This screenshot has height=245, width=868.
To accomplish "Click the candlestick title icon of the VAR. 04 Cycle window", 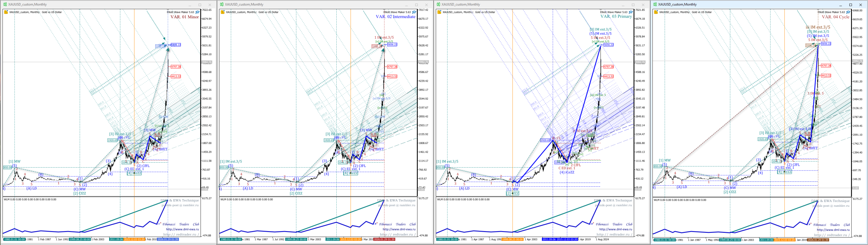I will click(655, 4).
